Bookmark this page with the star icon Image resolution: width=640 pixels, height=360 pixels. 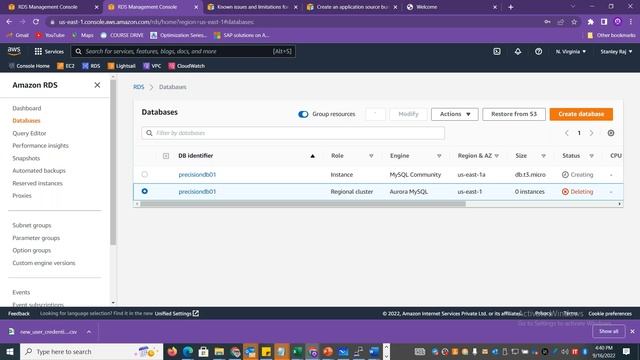[x=574, y=22]
